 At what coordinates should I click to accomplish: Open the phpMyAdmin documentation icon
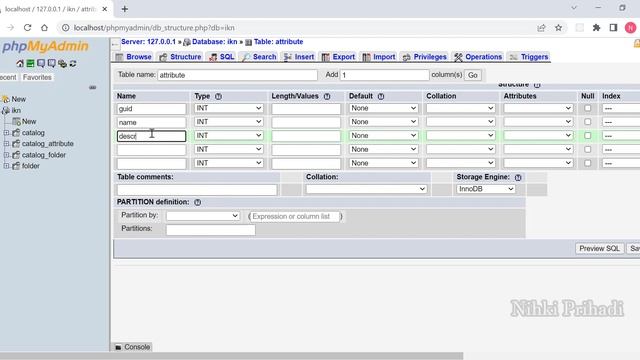(41, 63)
